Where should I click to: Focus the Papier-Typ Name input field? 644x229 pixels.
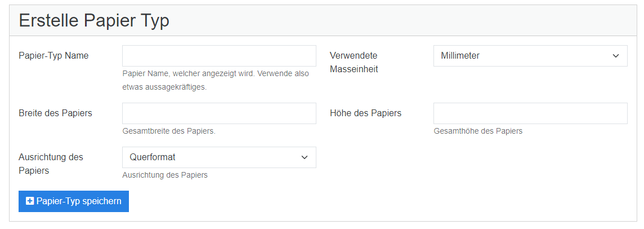click(x=218, y=56)
